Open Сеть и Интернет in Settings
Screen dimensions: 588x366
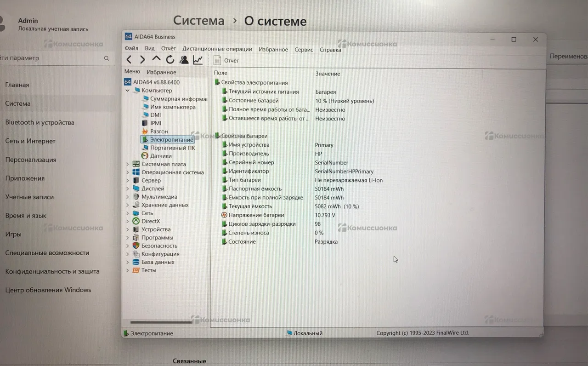pos(30,141)
